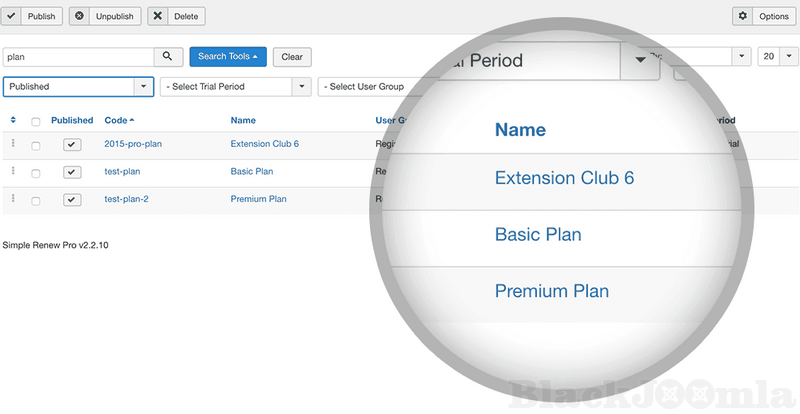This screenshot has width=800, height=414.
Task: Click the Search Tools button
Action: tap(228, 57)
